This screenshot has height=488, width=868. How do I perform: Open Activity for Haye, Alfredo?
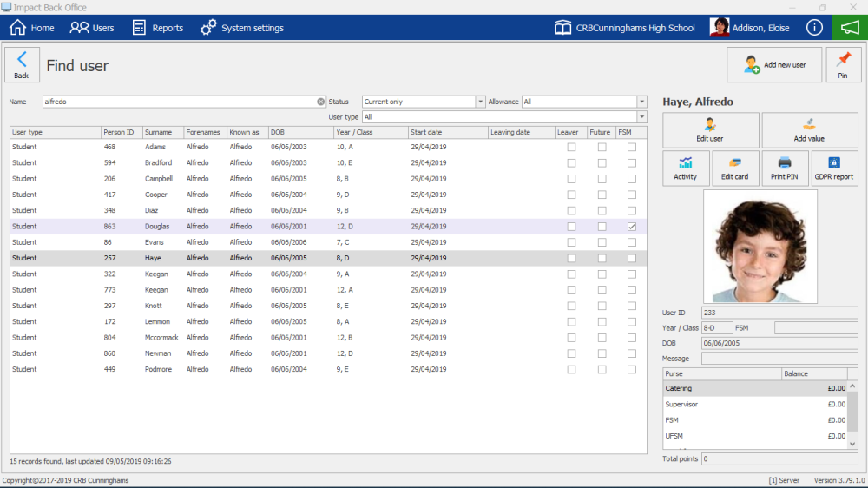click(x=685, y=168)
